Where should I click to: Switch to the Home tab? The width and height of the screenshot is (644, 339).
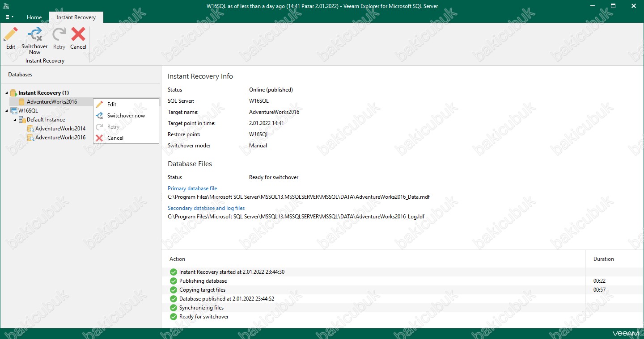pyautogui.click(x=34, y=17)
